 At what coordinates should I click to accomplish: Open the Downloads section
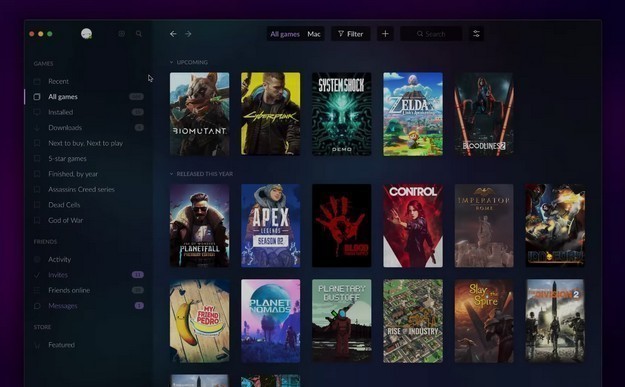click(x=88, y=128)
